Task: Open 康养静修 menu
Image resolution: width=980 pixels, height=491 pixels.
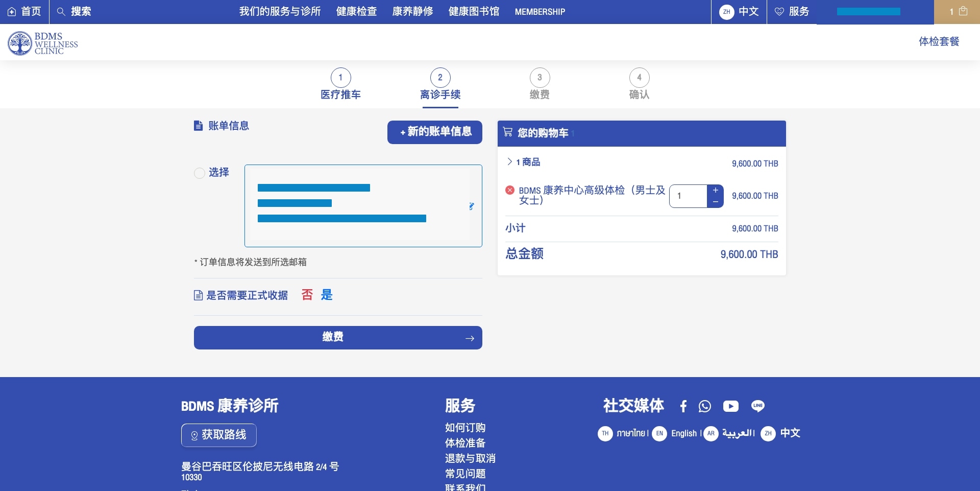Action: pos(413,12)
